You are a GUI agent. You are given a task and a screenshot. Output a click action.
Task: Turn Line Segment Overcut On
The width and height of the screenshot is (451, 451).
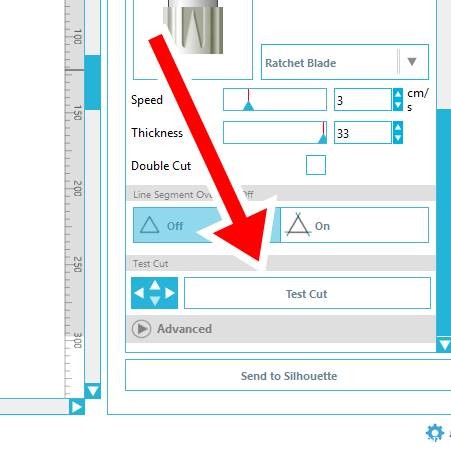354,225
